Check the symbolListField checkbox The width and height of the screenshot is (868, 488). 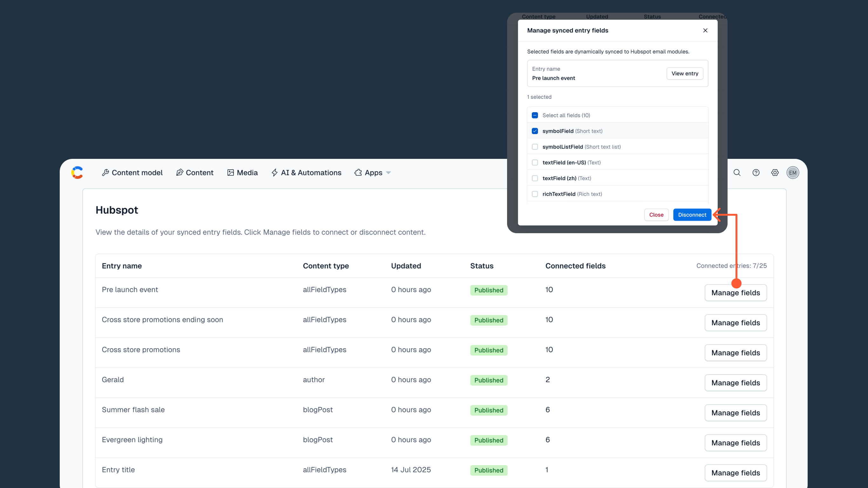[x=535, y=146]
